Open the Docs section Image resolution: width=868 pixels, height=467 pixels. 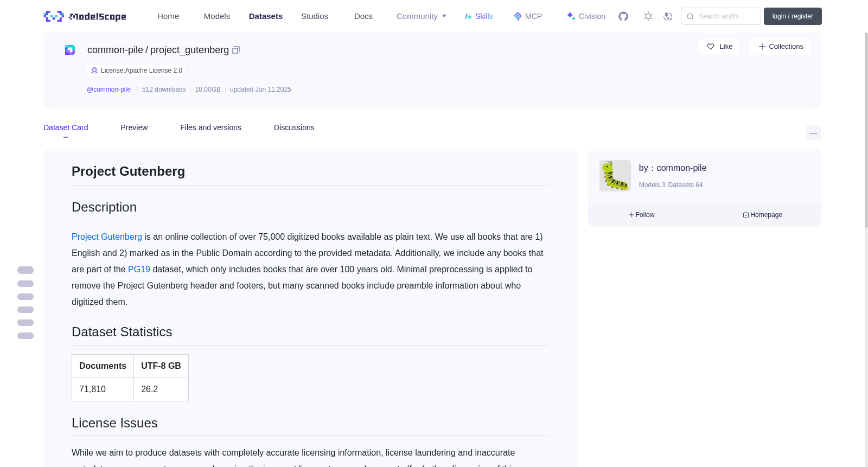tap(363, 16)
